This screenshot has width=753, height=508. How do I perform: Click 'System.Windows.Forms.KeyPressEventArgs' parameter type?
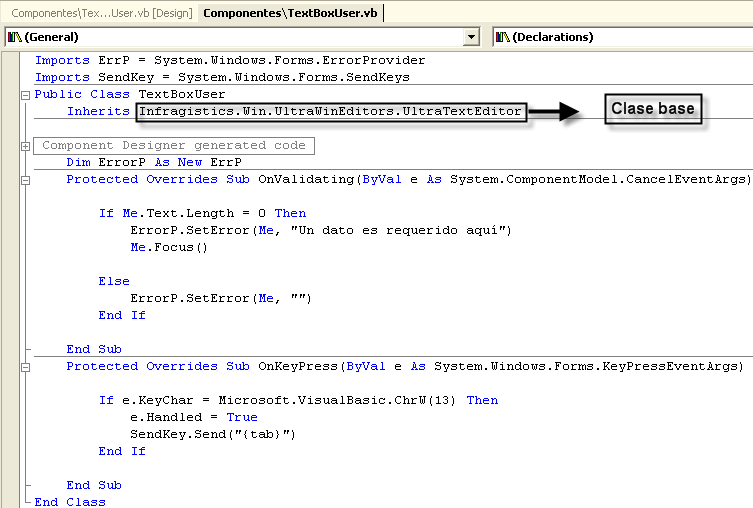pyautogui.click(x=587, y=366)
